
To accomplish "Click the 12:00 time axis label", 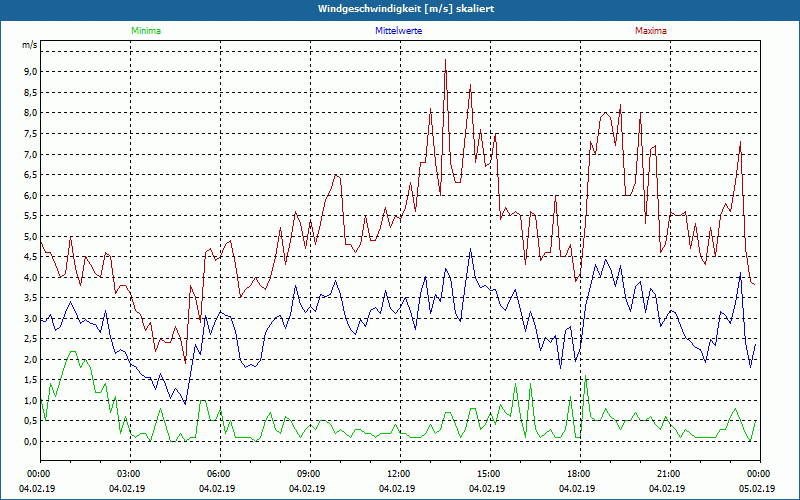I will 400,474.
